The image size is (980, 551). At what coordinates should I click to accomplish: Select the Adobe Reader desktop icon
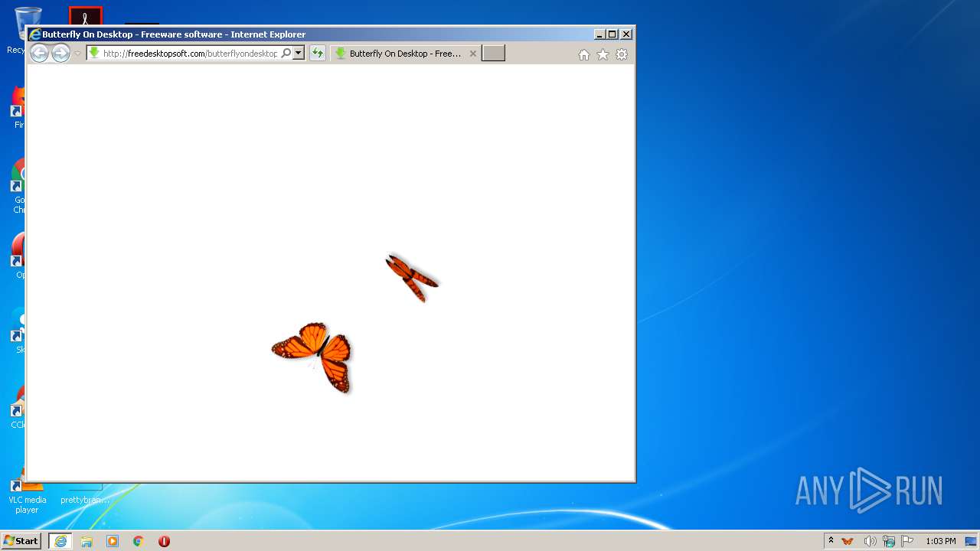[x=85, y=16]
